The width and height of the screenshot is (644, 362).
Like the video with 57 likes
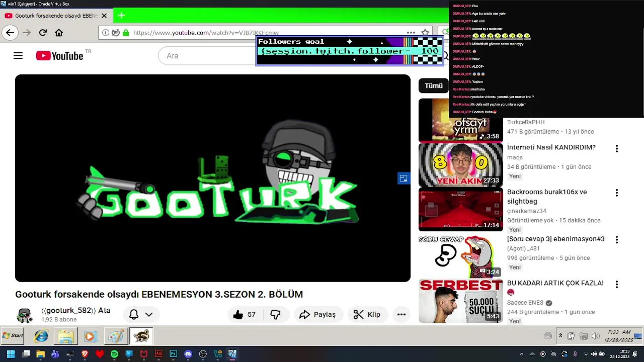pos(245,315)
